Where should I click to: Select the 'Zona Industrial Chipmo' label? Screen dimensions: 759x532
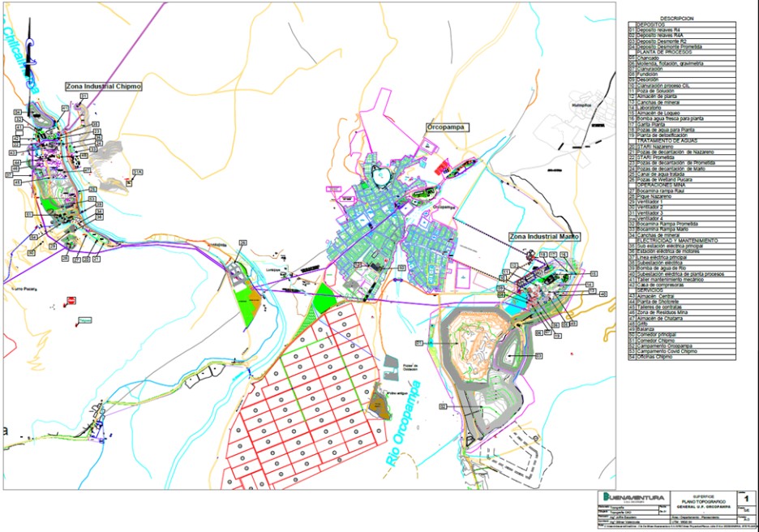pos(103,85)
